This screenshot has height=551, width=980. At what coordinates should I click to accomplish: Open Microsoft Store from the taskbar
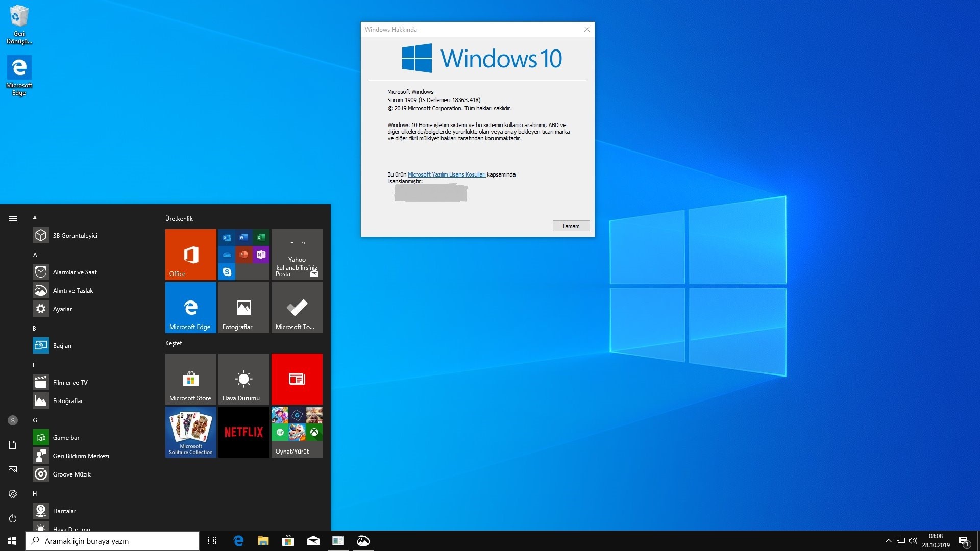tap(288, 541)
